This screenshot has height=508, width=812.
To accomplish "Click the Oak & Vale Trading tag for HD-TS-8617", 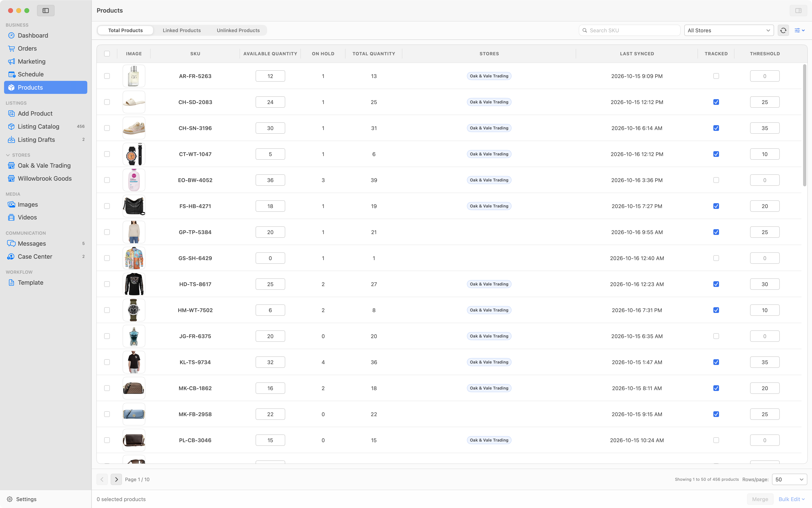I will pos(489,284).
